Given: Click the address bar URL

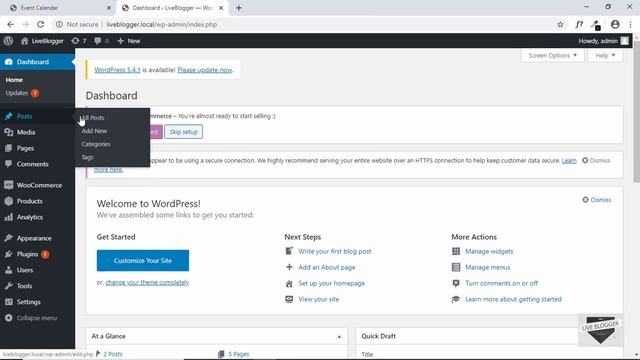Looking at the screenshot, I should [x=162, y=24].
